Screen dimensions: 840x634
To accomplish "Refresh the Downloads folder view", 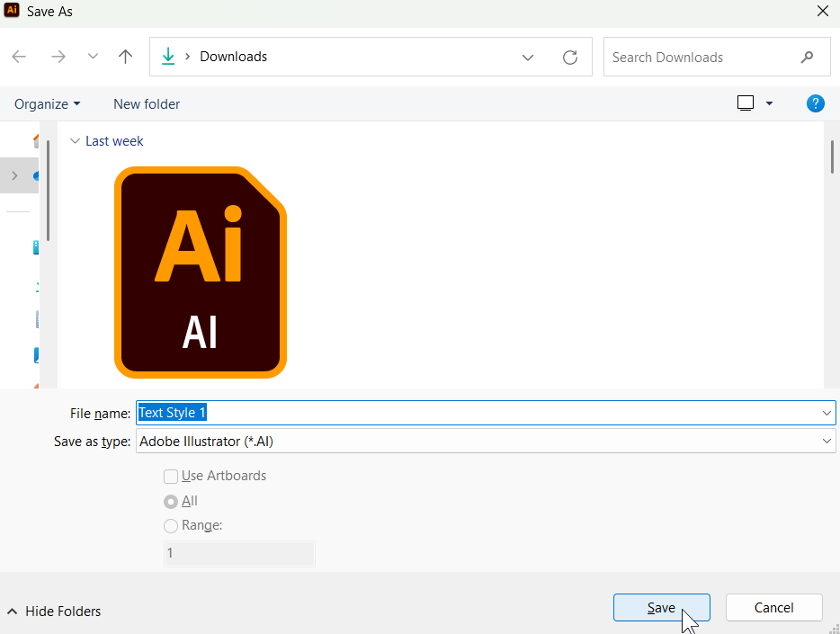I will click(570, 57).
